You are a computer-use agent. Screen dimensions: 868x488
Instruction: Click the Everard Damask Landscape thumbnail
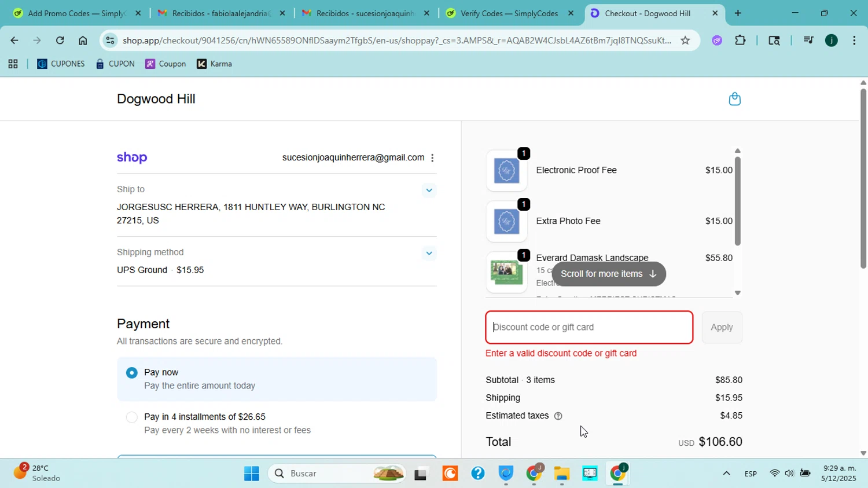coord(506,273)
